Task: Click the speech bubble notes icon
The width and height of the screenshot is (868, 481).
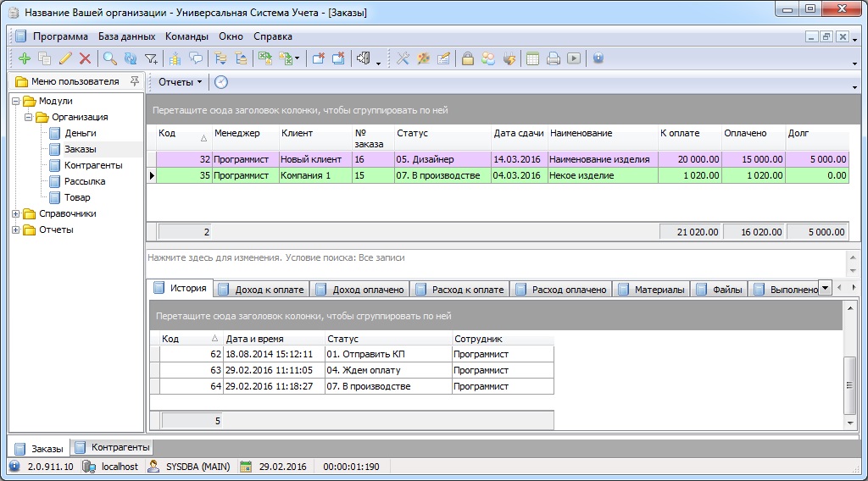Action: tap(196, 58)
